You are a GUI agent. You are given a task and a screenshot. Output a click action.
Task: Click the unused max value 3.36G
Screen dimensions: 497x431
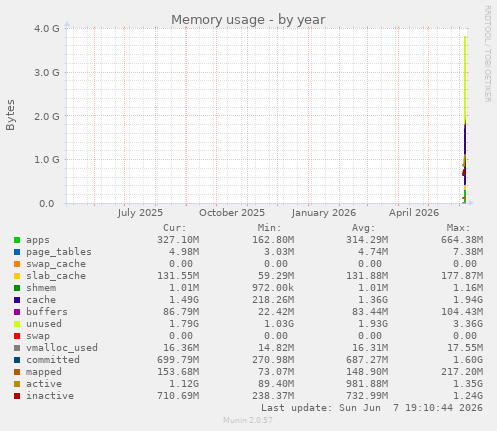468,324
